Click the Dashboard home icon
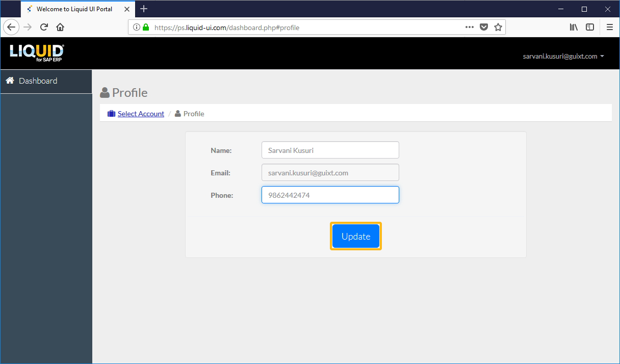This screenshot has height=364, width=620. (10, 81)
